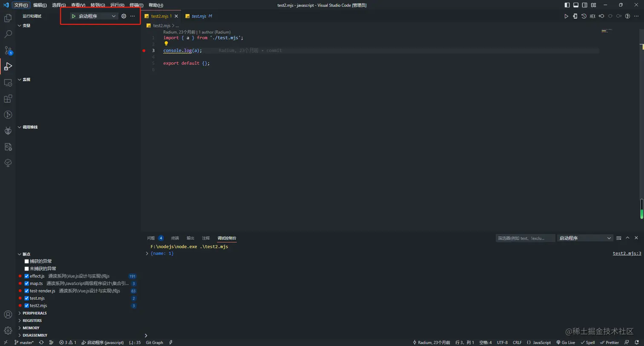644x346 pixels.
Task: Open Git Graph from status bar
Action: tap(154, 342)
